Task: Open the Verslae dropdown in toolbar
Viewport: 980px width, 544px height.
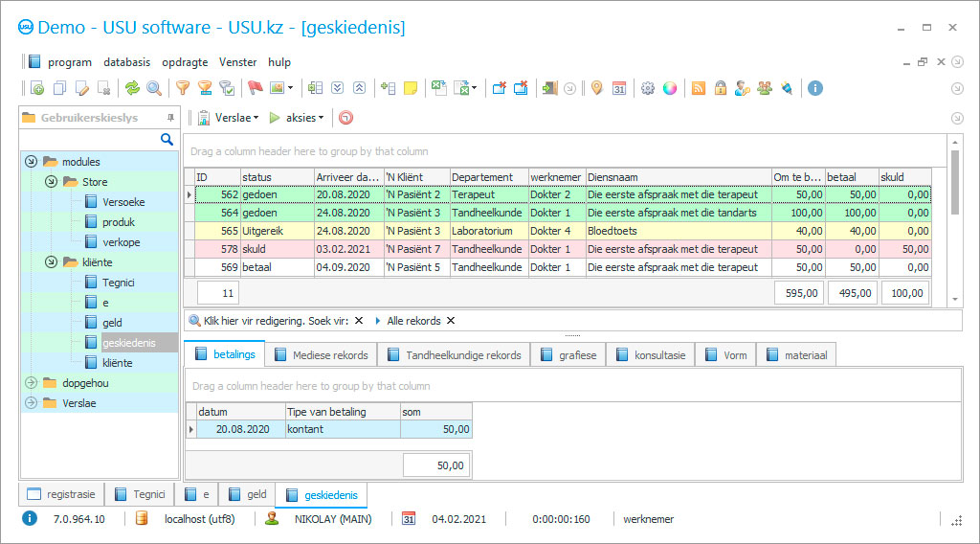Action: click(230, 118)
